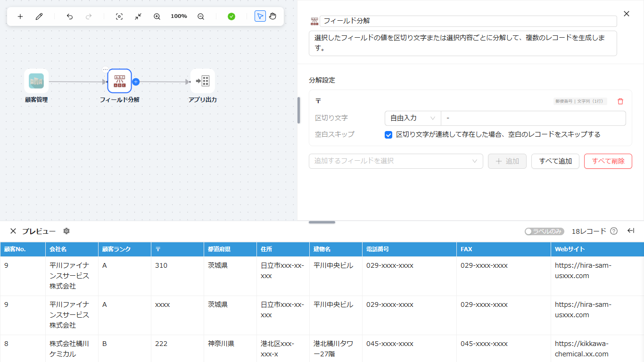Click the 郵便番号 | 文字列 (1行) tag
The image size is (644, 362).
[580, 101]
